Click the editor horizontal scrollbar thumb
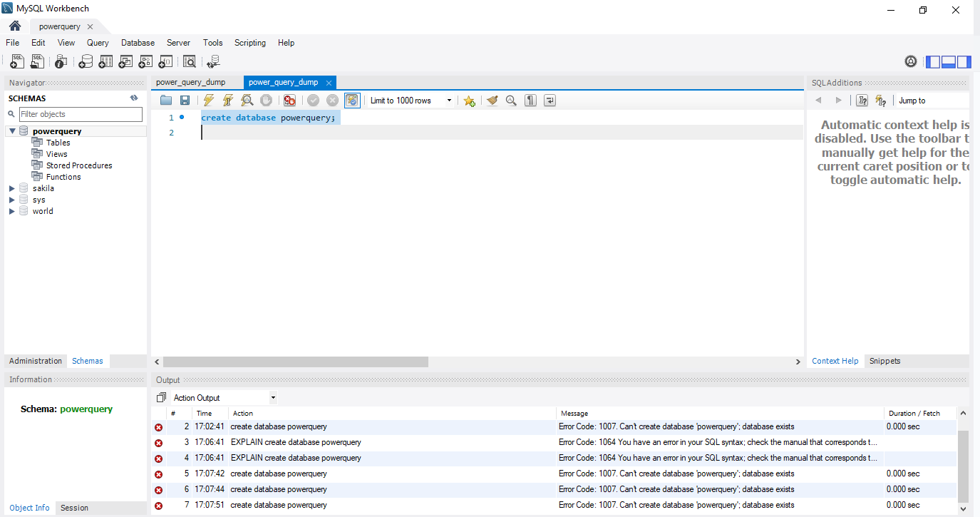 pos(295,362)
